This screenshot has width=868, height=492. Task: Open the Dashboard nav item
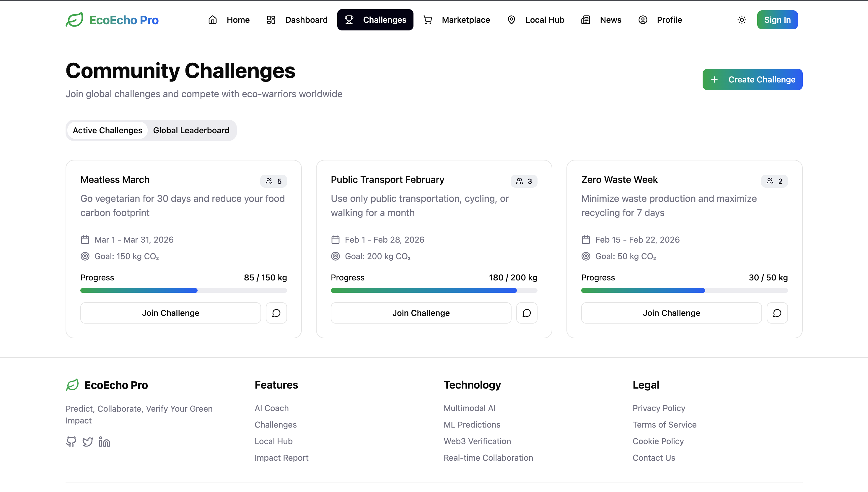[x=297, y=20]
